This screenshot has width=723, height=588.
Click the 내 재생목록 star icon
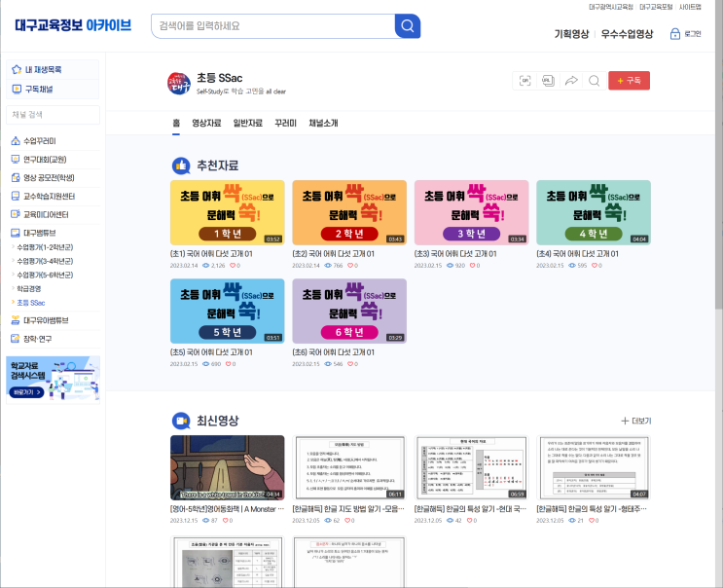tap(17, 70)
